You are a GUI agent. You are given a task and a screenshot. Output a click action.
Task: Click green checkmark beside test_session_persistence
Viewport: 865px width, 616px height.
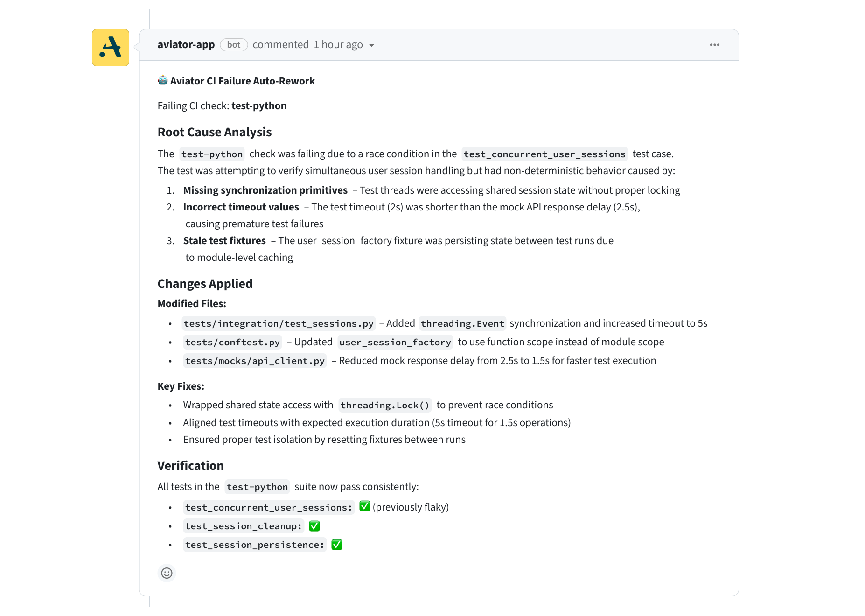coord(336,545)
